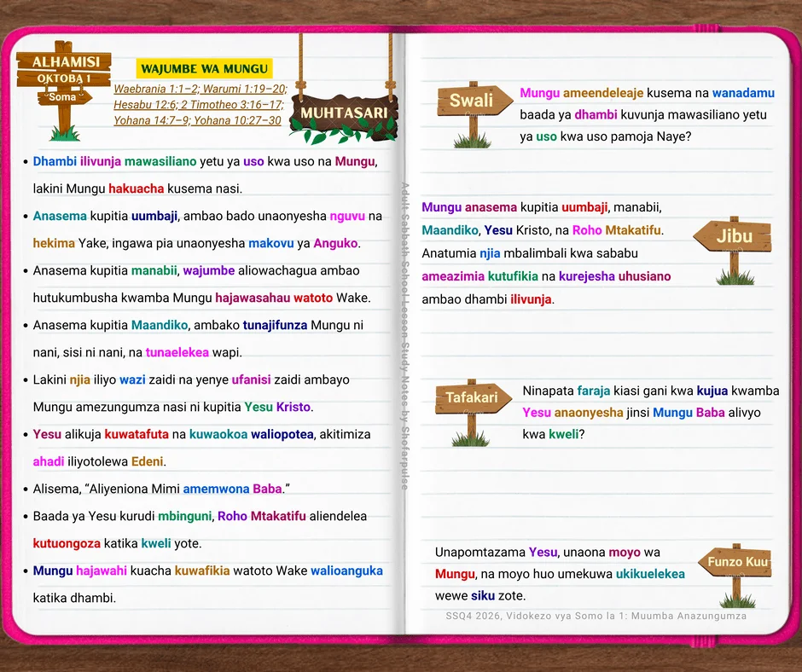802x672 pixels.
Task: Click the line "nani, sisi ni nani, na tunaelekea wapi."
Action: [x=137, y=352]
